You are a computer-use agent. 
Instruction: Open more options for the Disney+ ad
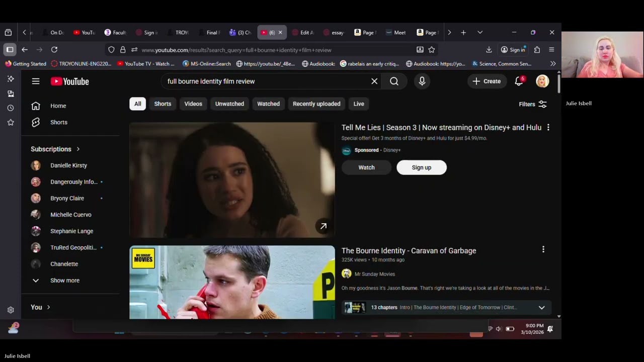click(x=548, y=128)
